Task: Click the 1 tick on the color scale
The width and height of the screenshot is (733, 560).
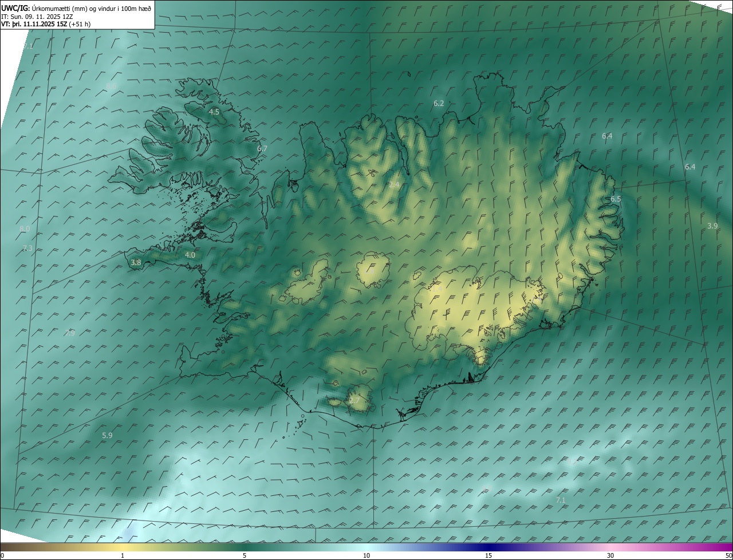Action: pos(123,555)
